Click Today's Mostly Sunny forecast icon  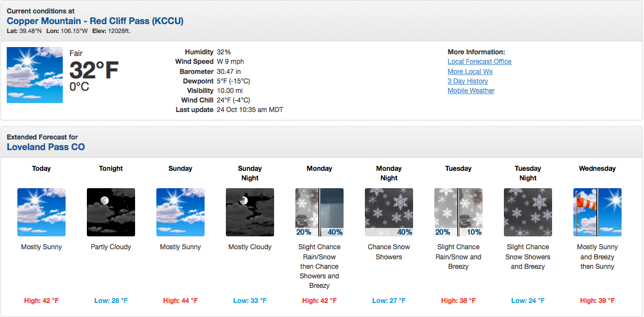41,212
